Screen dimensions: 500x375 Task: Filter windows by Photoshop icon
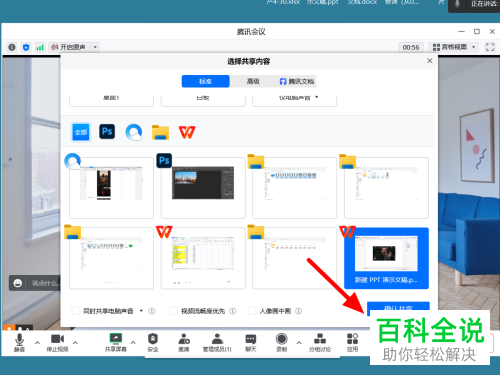[107, 131]
